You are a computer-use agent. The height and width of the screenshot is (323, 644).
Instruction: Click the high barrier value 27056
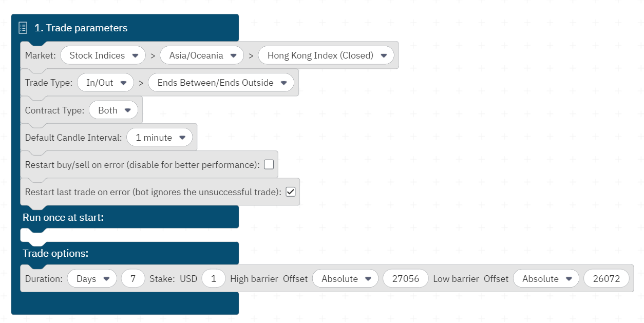pos(405,279)
